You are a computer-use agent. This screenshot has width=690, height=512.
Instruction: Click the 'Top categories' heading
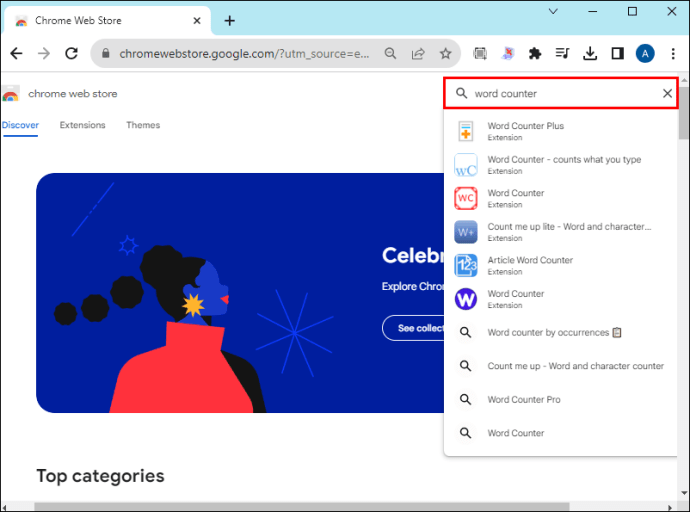[100, 476]
